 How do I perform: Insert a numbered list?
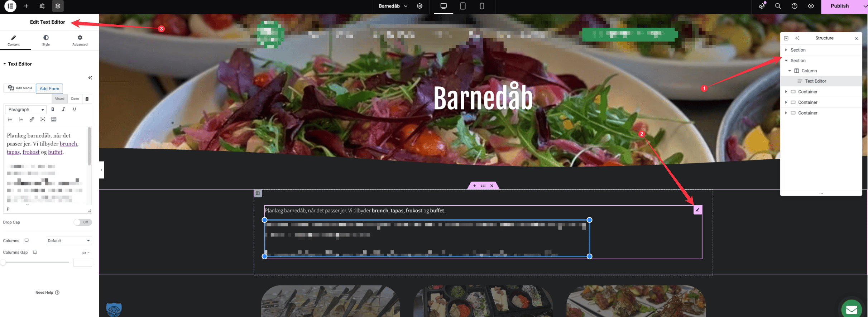click(x=21, y=119)
